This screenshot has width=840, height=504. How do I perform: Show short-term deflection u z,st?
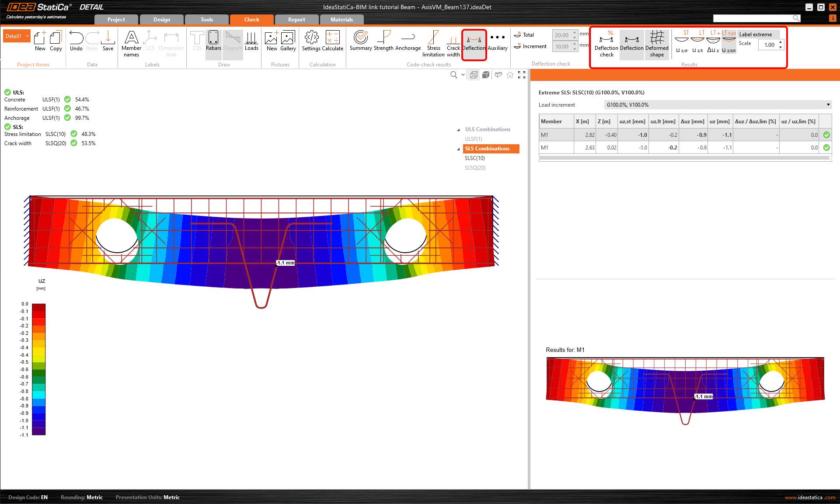682,42
